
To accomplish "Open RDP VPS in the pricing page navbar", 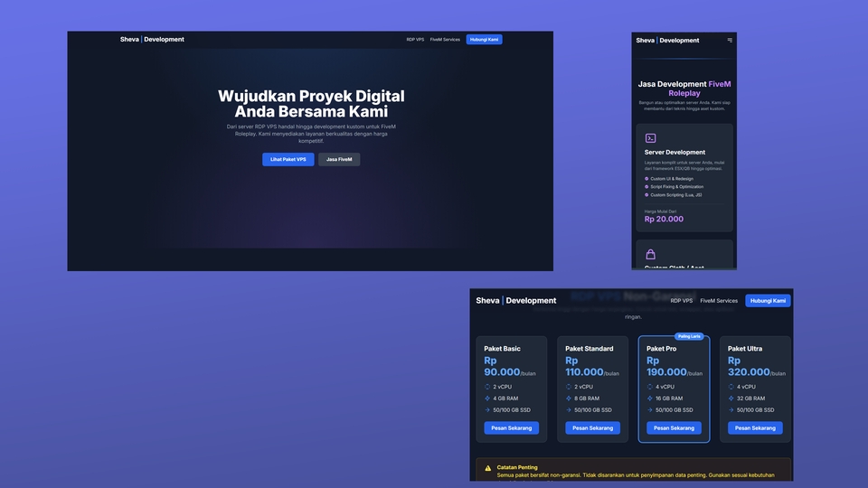I will click(682, 301).
